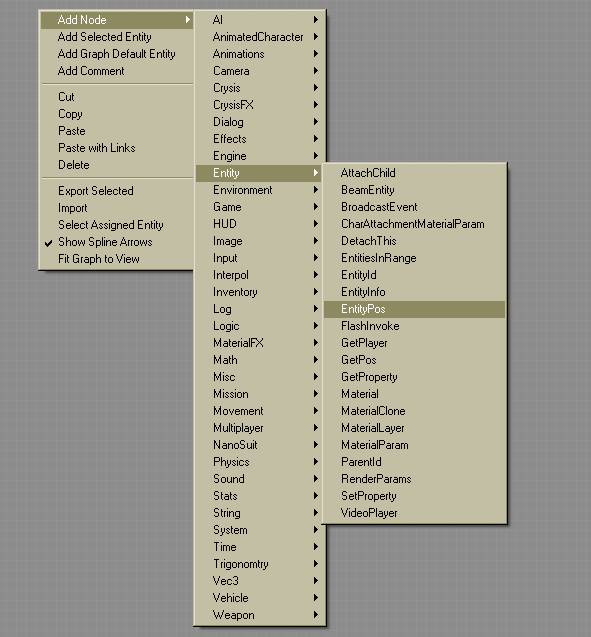Expand the Effects category
The height and width of the screenshot is (637, 591).
tap(260, 139)
